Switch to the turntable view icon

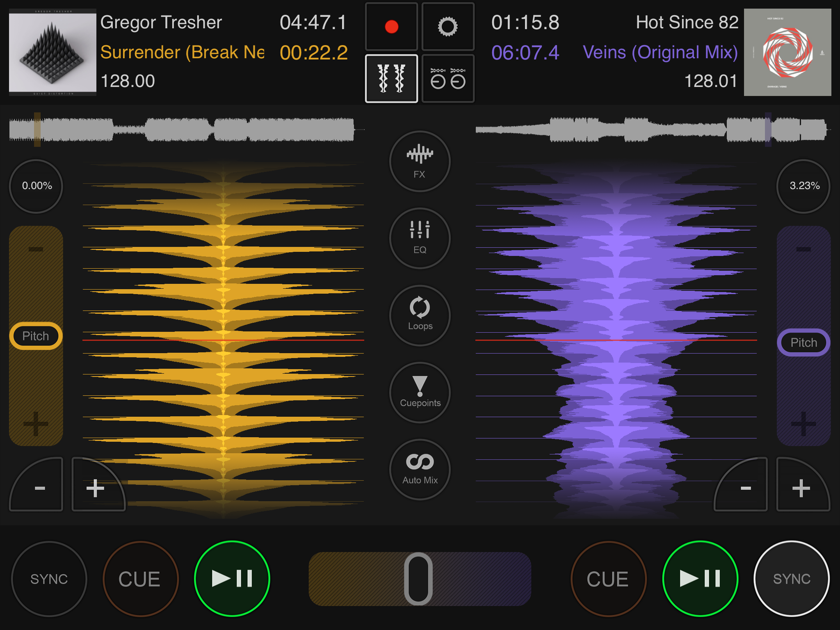pyautogui.click(x=447, y=78)
